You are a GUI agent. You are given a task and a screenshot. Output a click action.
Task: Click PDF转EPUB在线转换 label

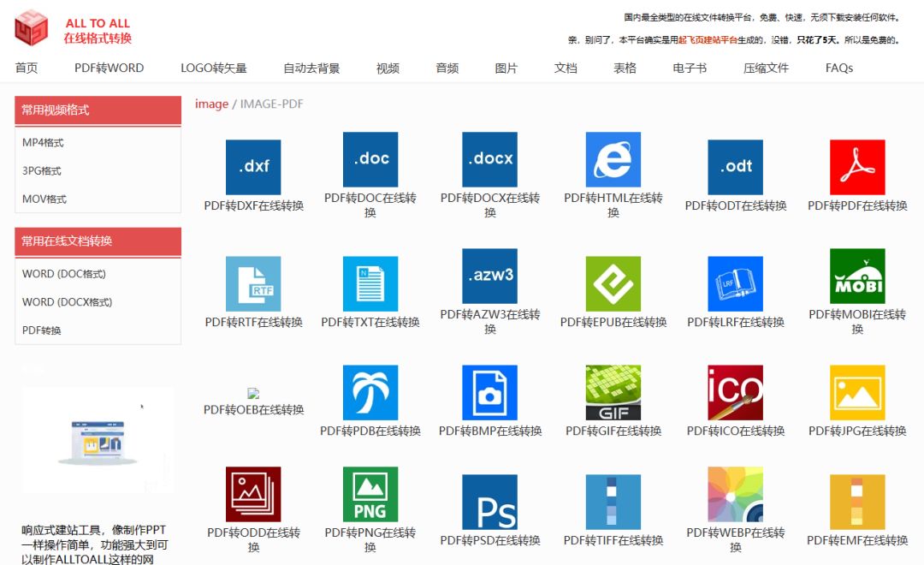(613, 322)
